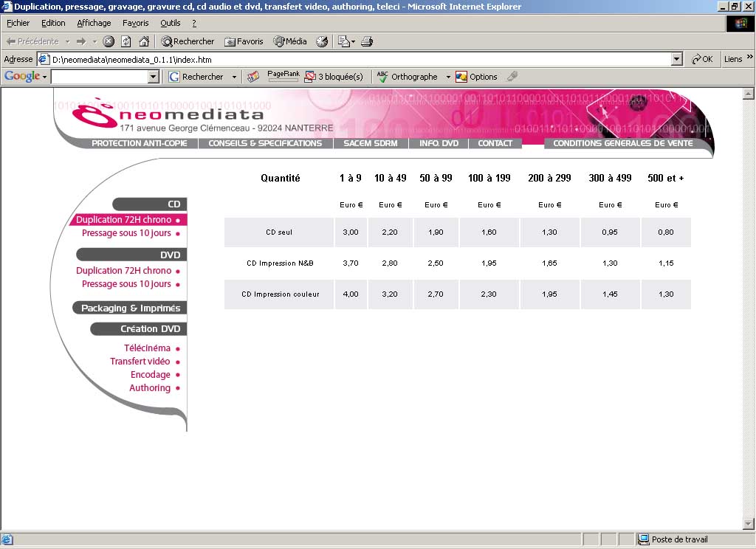Click the highlighter pen icon after Options

tap(512, 76)
